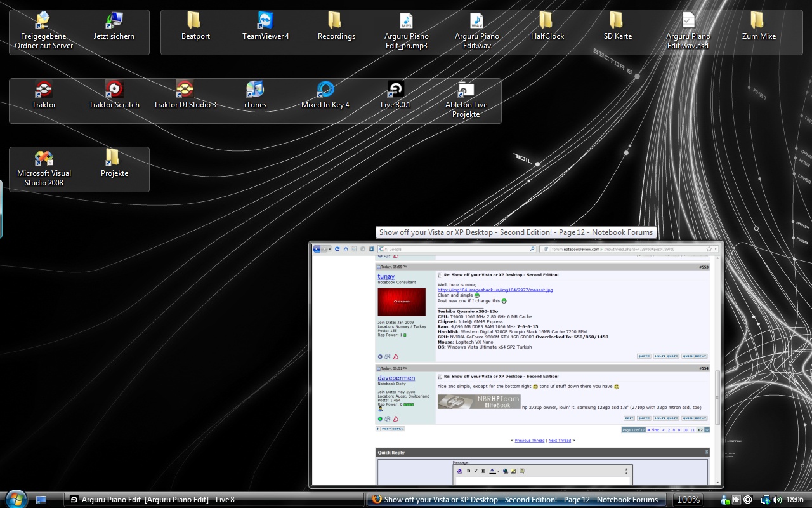The width and height of the screenshot is (812, 508).
Task: Open iTunes from the desktop
Action: [255, 95]
